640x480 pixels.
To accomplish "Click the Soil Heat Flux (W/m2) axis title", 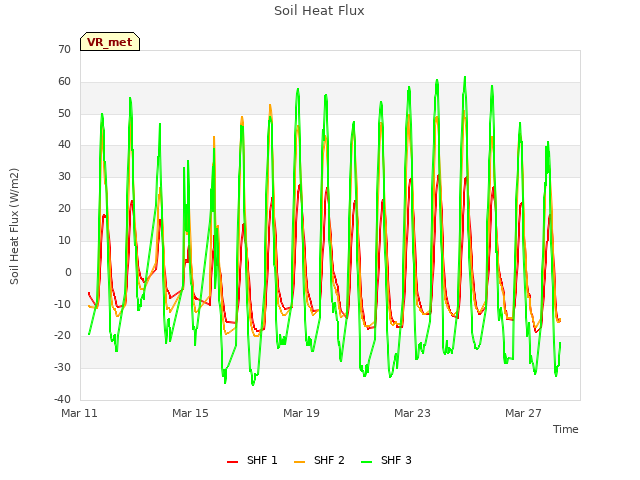I will (x=14, y=226).
